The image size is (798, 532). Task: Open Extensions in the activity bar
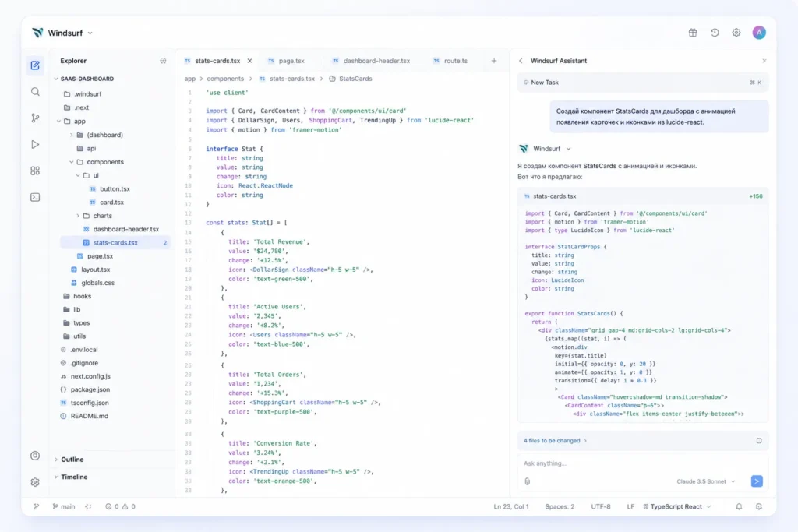35,171
